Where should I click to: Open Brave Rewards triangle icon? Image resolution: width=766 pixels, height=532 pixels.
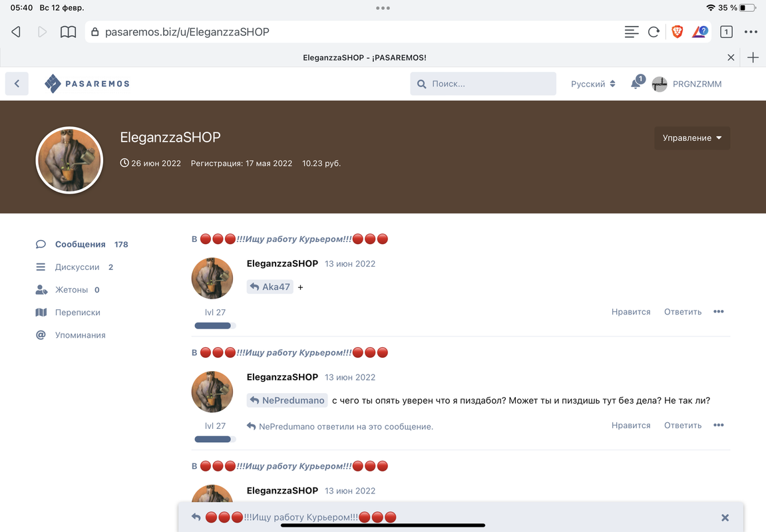pos(699,32)
